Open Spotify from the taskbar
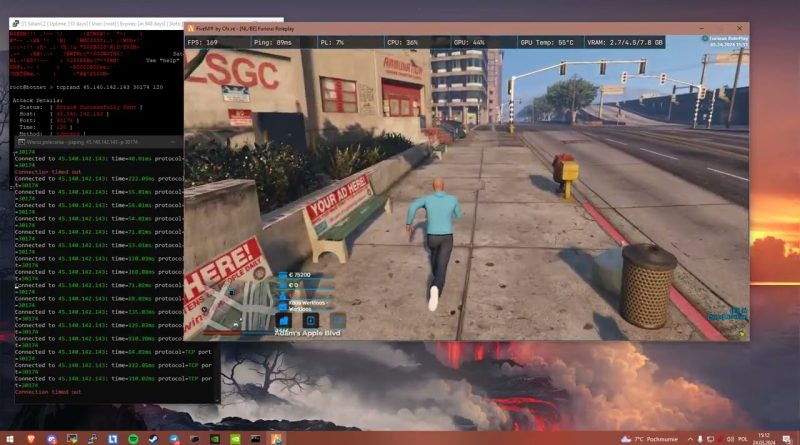This screenshot has height=445, width=800. coord(133,439)
